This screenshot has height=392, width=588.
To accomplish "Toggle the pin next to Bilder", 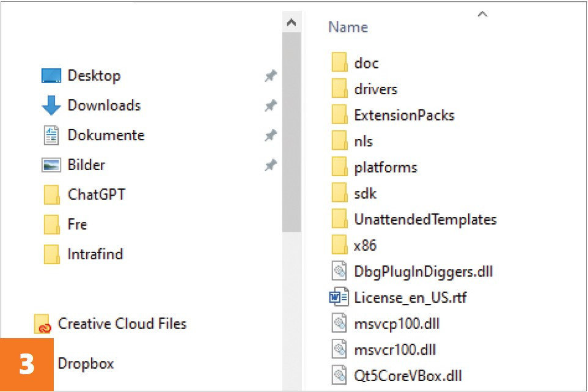I will tap(270, 165).
